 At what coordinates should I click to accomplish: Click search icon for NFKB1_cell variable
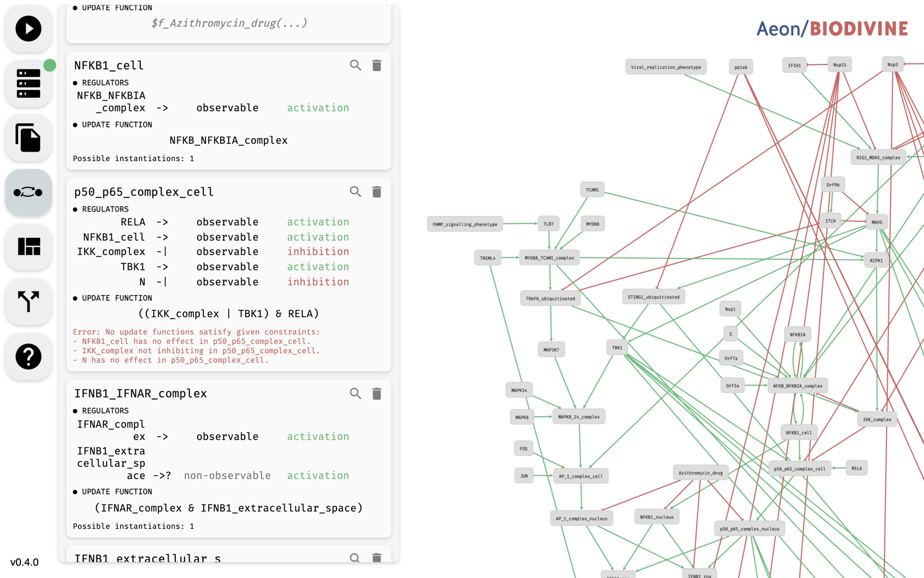(355, 66)
